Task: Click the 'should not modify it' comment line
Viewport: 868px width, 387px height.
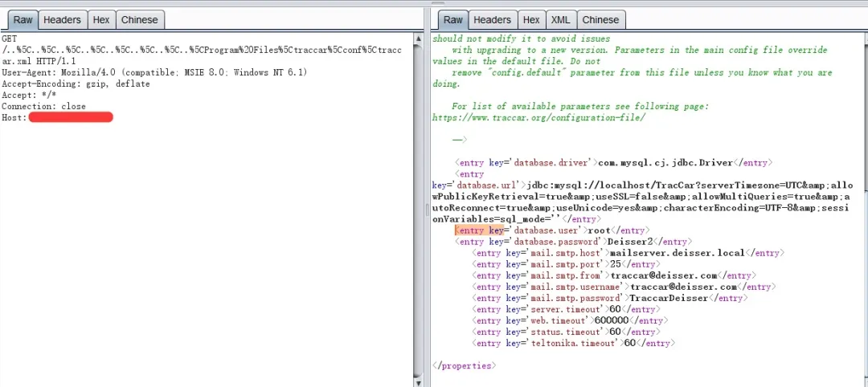Action: pyautogui.click(x=521, y=39)
